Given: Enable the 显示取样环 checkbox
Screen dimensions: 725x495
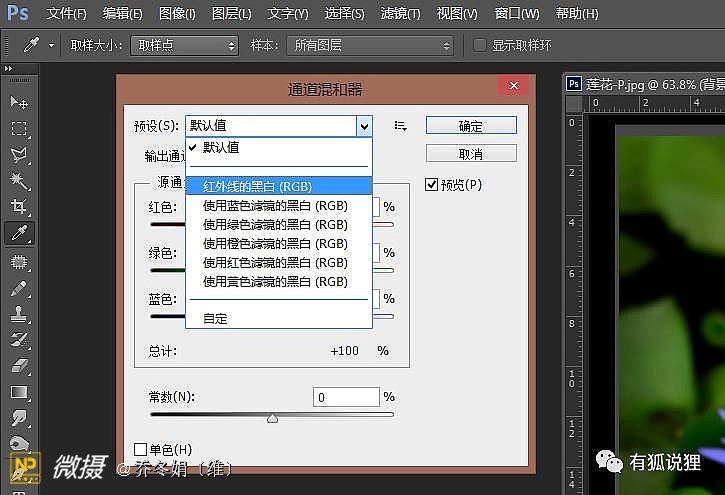Looking at the screenshot, I should coord(480,46).
